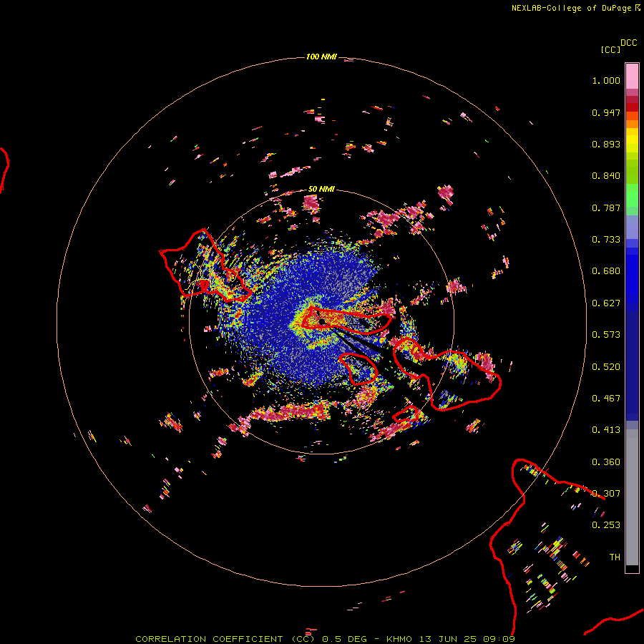Click the 0.947 legend value
Viewport: 644px width, 644px height.
(606, 112)
